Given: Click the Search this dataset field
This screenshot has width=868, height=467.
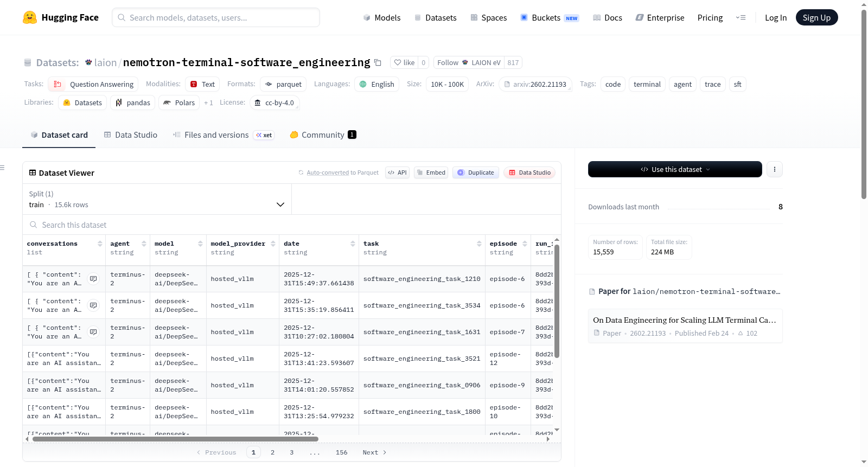Looking at the screenshot, I should click(292, 225).
